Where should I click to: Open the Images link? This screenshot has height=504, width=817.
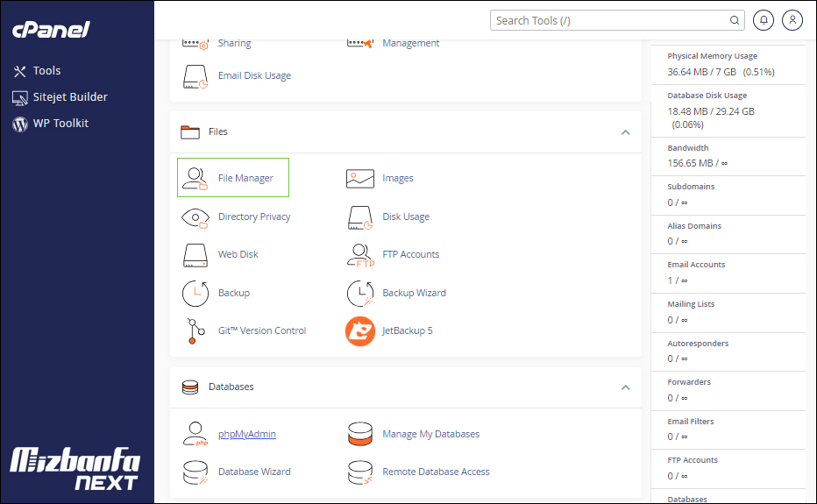[398, 178]
